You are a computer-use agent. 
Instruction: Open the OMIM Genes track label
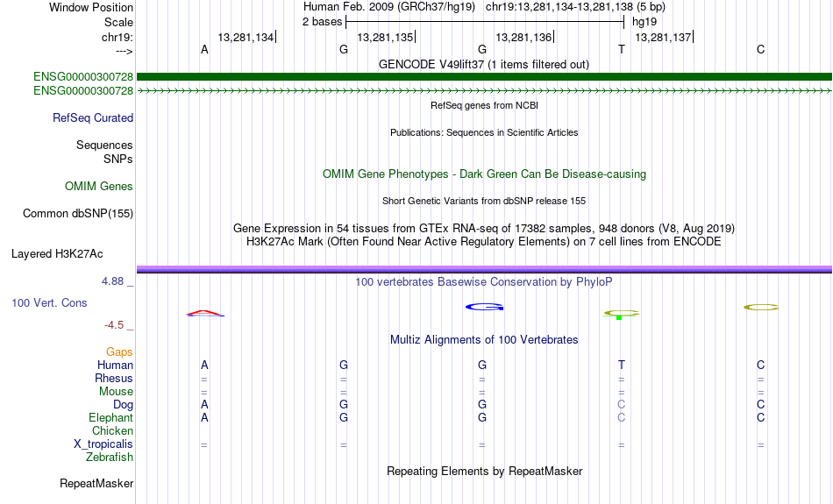click(98, 187)
